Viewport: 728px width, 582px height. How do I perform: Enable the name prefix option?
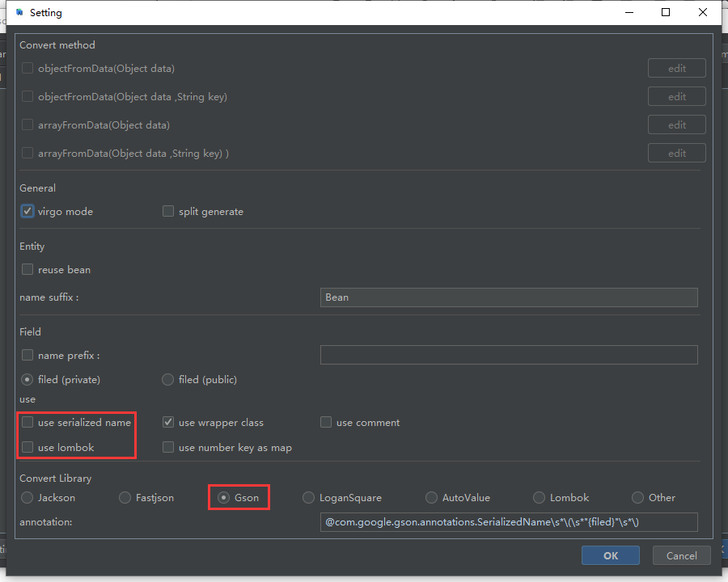(x=27, y=355)
